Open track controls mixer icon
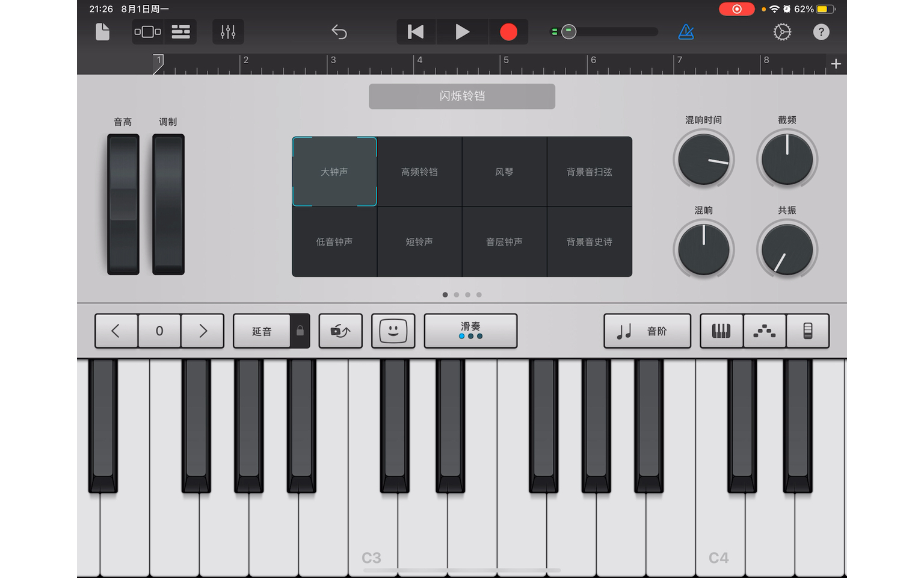 (228, 32)
